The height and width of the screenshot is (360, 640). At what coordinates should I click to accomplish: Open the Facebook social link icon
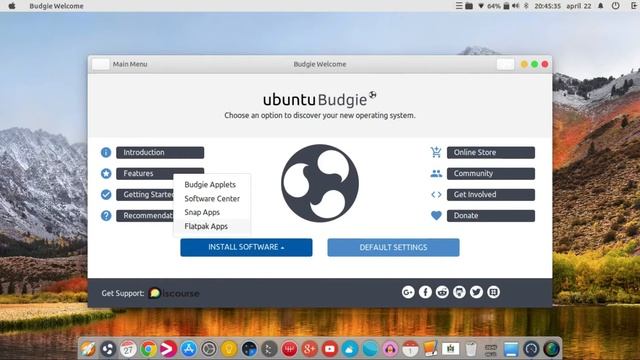(x=425, y=292)
